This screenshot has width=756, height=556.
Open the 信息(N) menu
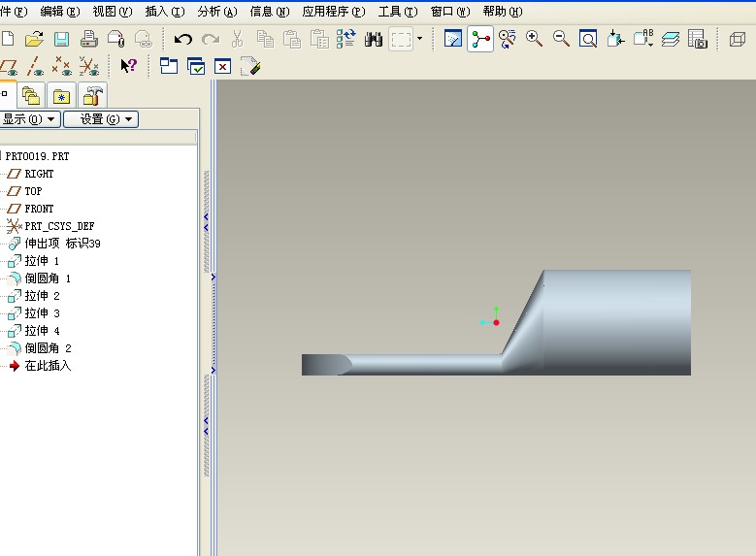[270, 11]
